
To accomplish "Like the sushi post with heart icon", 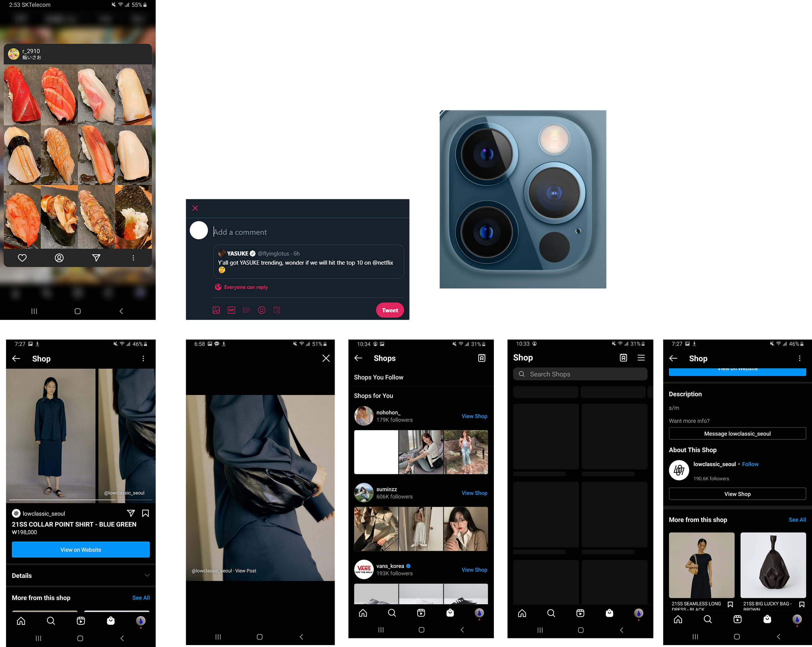I will (22, 258).
